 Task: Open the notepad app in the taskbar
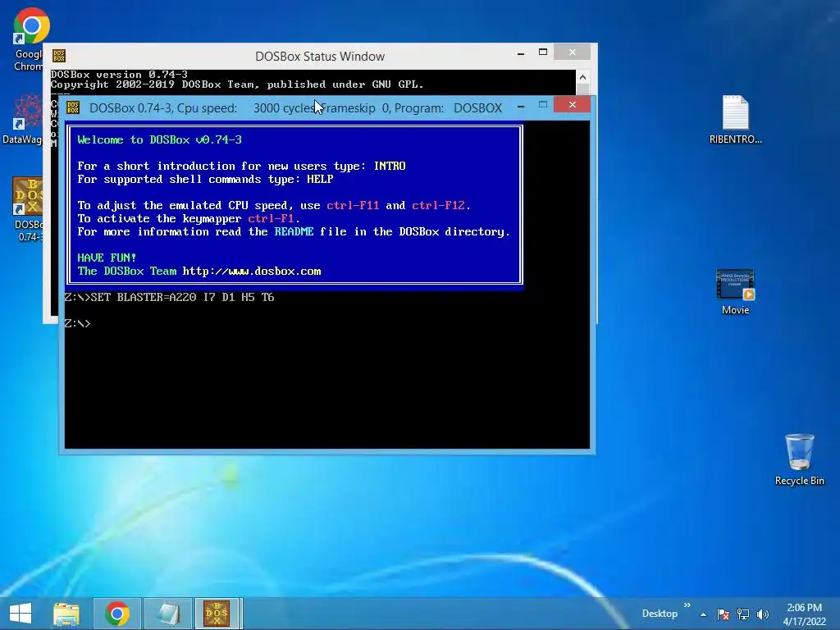point(168,614)
